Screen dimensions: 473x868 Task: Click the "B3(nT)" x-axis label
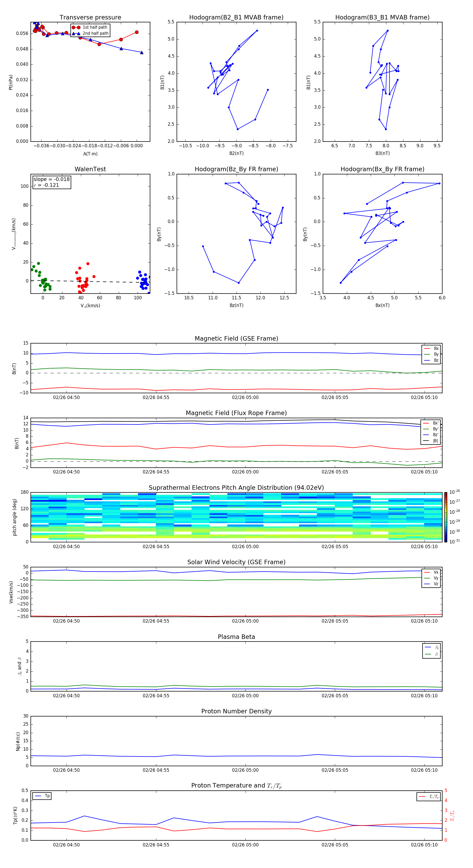[x=382, y=153]
